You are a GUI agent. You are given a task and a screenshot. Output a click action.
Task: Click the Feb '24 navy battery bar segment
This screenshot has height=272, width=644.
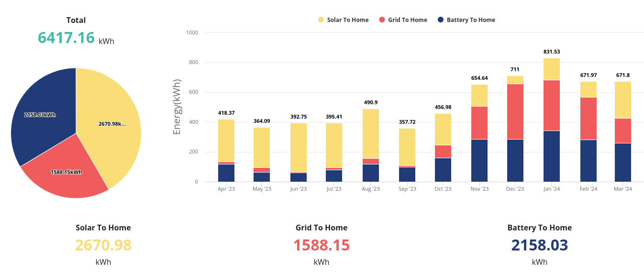point(588,161)
